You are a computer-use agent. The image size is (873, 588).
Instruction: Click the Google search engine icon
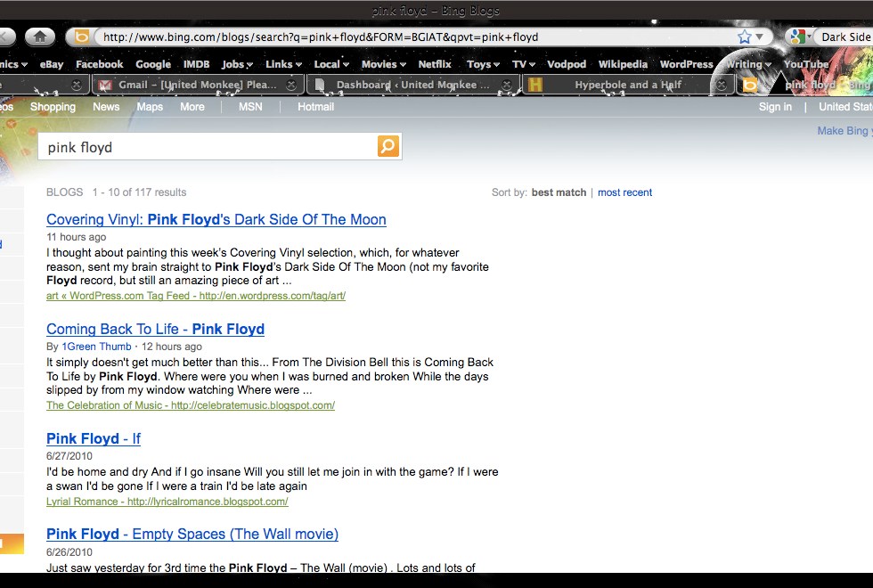[x=796, y=37]
